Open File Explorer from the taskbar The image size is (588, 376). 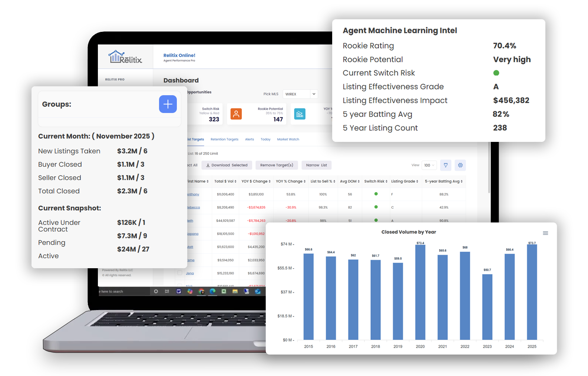tap(235, 292)
